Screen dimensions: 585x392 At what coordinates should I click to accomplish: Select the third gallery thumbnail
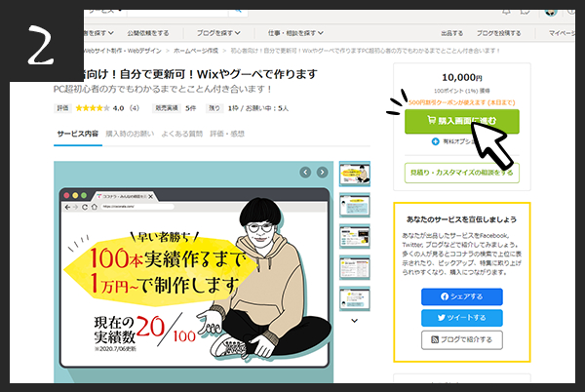click(x=355, y=237)
